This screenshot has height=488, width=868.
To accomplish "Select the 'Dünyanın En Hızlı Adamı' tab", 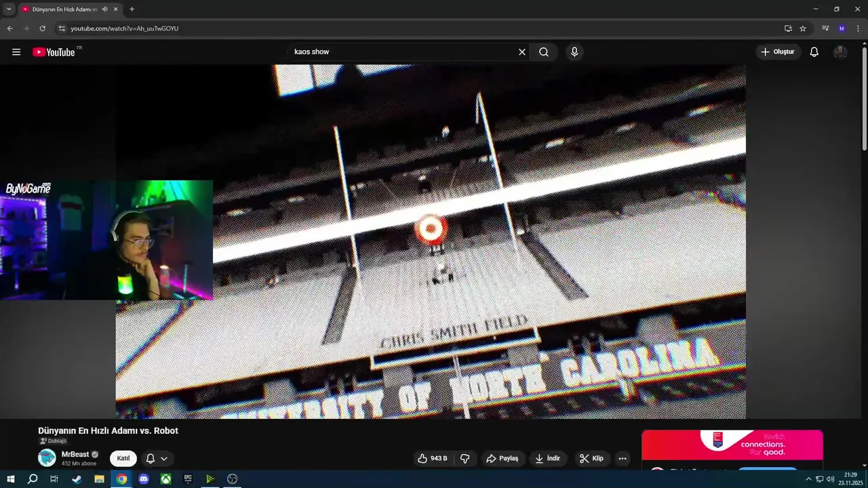I will coord(64,9).
